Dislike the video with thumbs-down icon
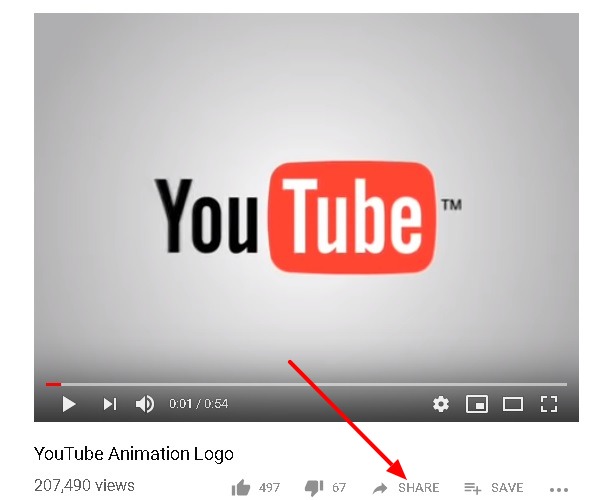The width and height of the screenshot is (600, 500). click(314, 488)
